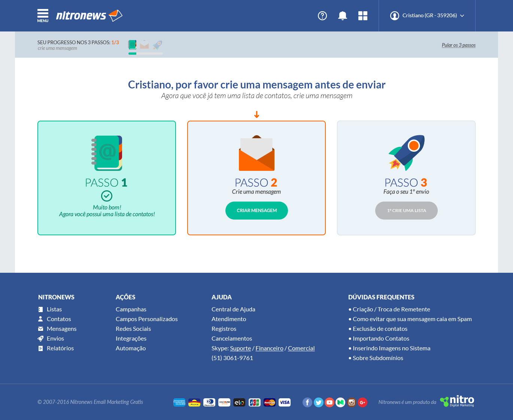Click the Nitro Digital Marketing logo
The width and height of the screenshot is (513, 420).
pos(457,401)
